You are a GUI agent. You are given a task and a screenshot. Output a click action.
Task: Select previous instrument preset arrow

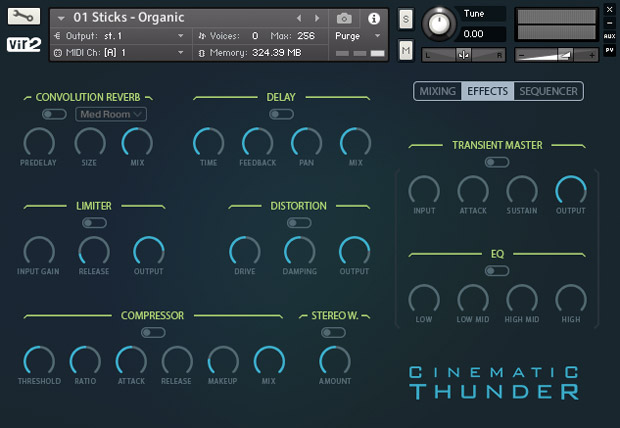click(x=299, y=18)
